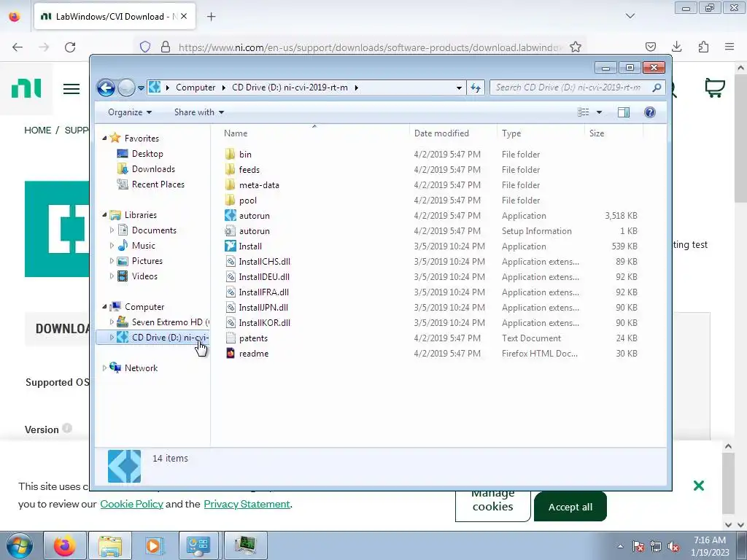Image resolution: width=747 pixels, height=560 pixels.
Task: Open the NI site hamburger menu
Action: (71, 89)
